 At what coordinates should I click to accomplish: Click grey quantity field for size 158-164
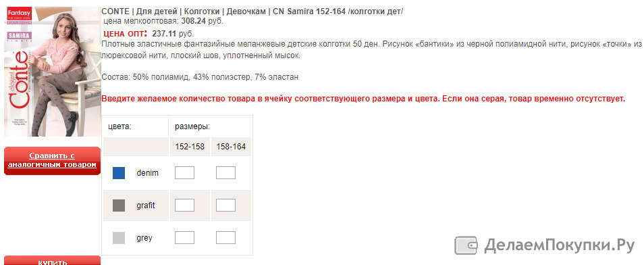tap(225, 237)
